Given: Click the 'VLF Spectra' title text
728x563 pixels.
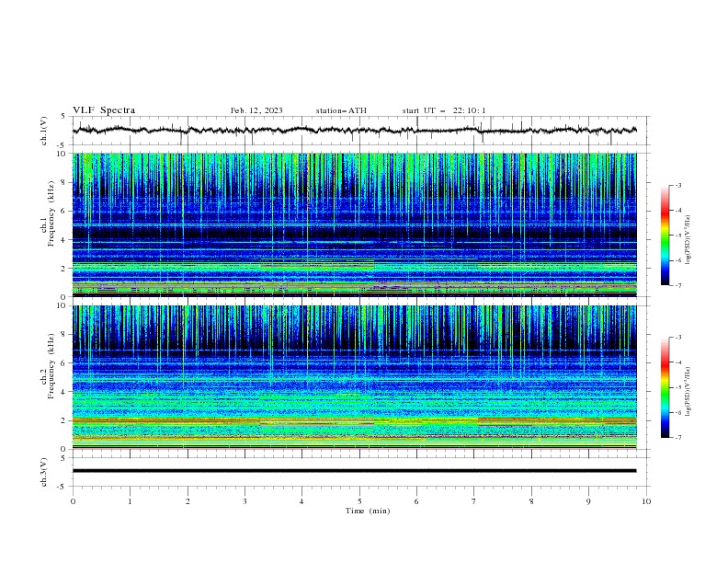Looking at the screenshot, I should tap(104, 110).
